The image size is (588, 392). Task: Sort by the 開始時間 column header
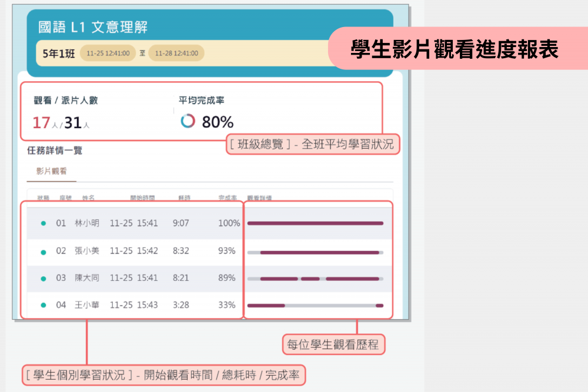[142, 199]
